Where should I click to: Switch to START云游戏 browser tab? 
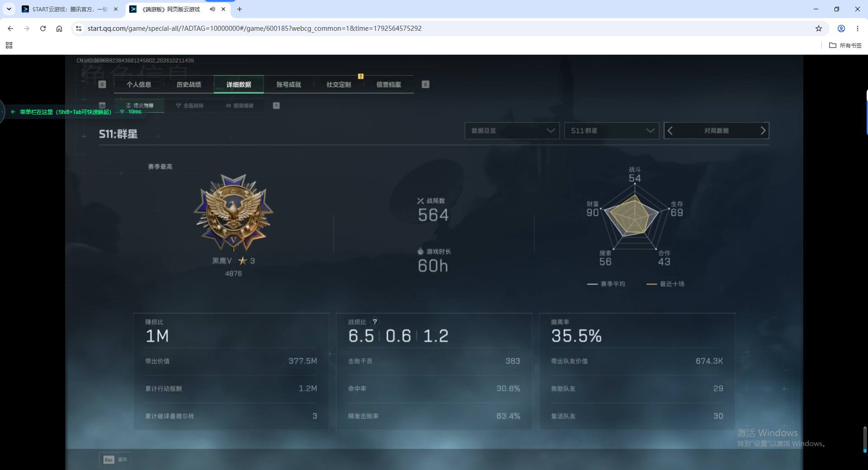click(70, 9)
